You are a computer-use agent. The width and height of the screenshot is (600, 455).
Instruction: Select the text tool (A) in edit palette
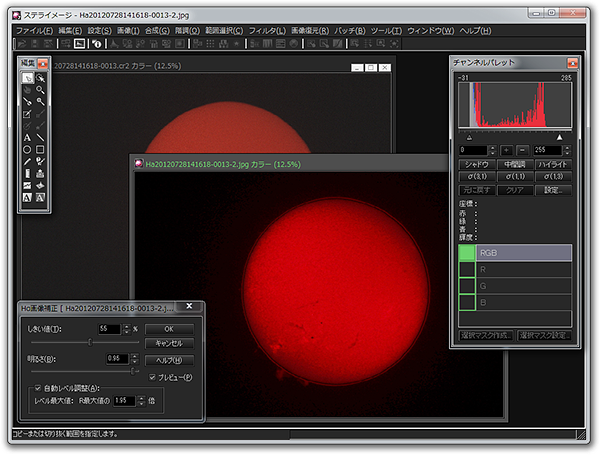point(27,137)
